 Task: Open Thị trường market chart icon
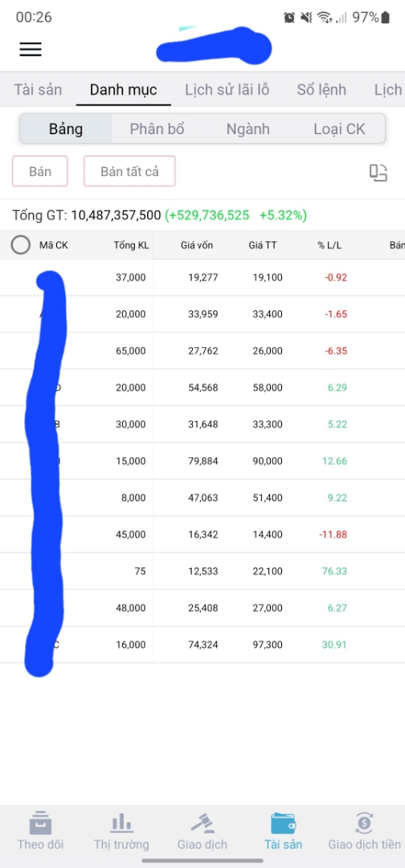(121, 825)
